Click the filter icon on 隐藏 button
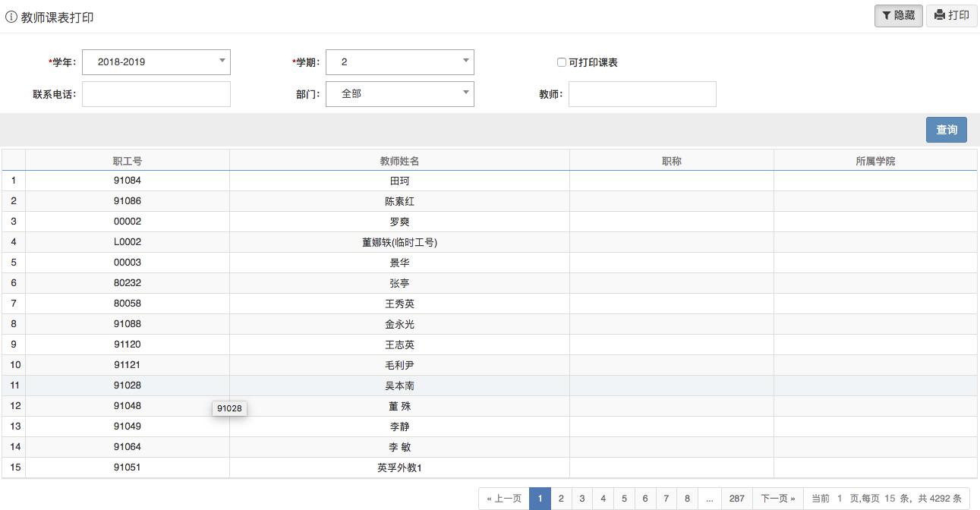 point(885,15)
